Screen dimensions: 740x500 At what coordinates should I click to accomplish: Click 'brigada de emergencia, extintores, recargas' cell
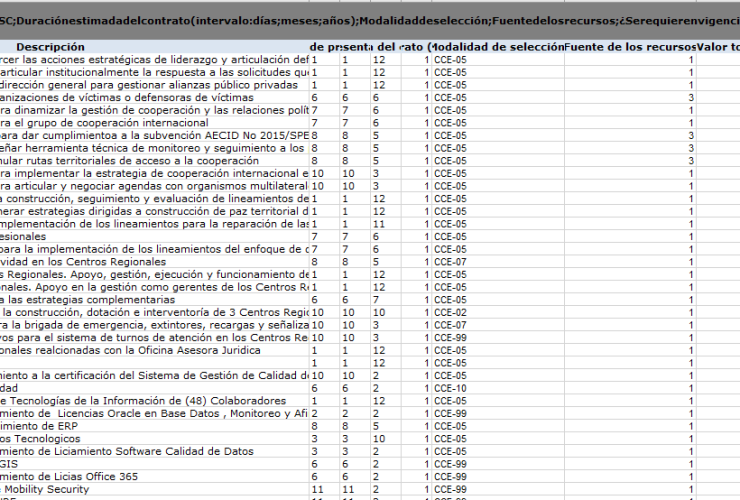click(155, 325)
